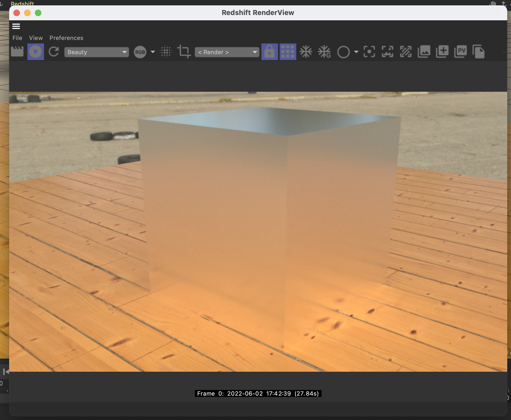
Task: Click the dotted grid sampling icon
Action: [166, 52]
